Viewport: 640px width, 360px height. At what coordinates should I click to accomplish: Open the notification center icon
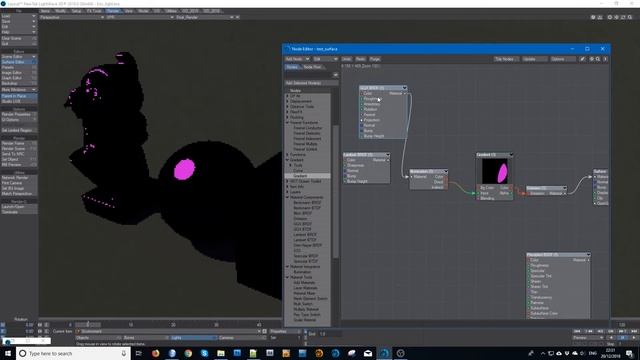click(x=629, y=353)
